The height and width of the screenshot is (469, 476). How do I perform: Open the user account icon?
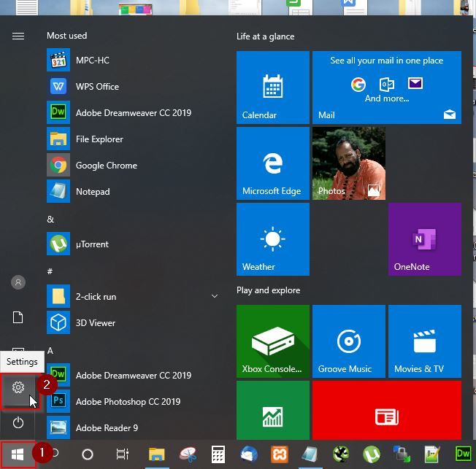coord(18,282)
